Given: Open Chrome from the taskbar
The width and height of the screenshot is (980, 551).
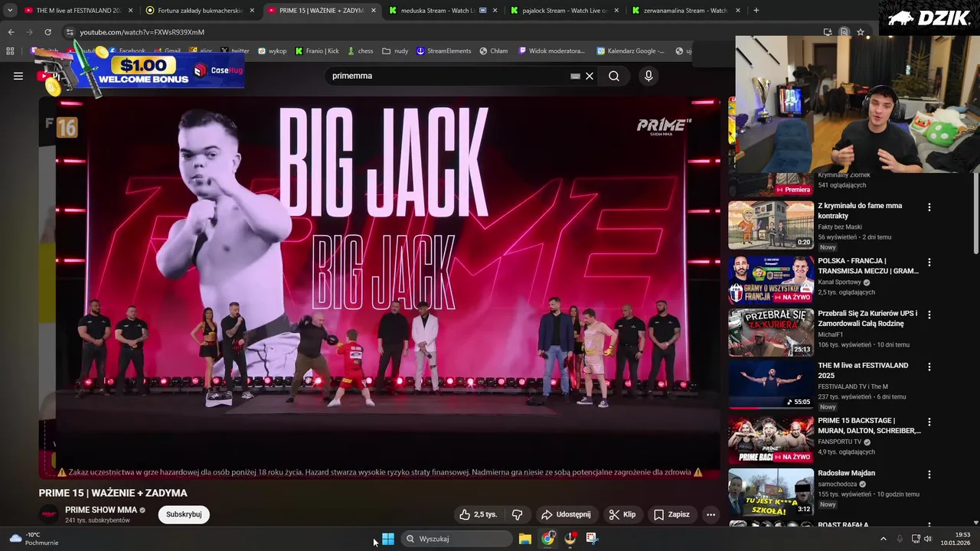Looking at the screenshot, I should (547, 539).
